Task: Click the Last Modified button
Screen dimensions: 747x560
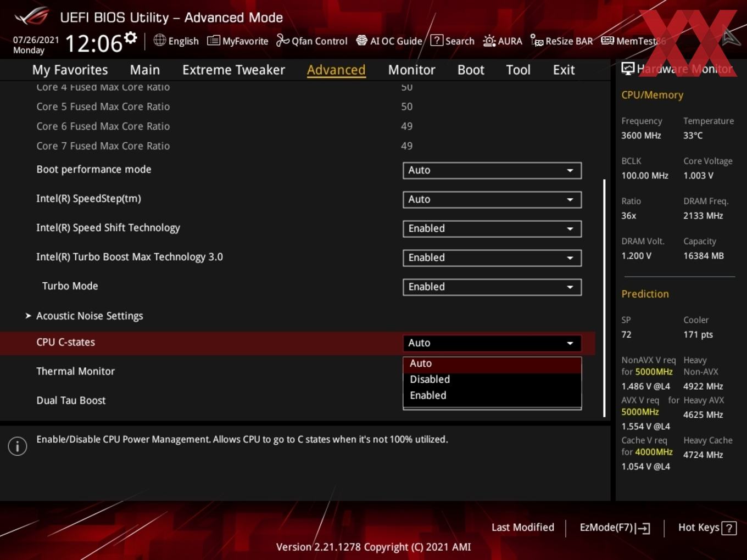Action: click(x=522, y=528)
